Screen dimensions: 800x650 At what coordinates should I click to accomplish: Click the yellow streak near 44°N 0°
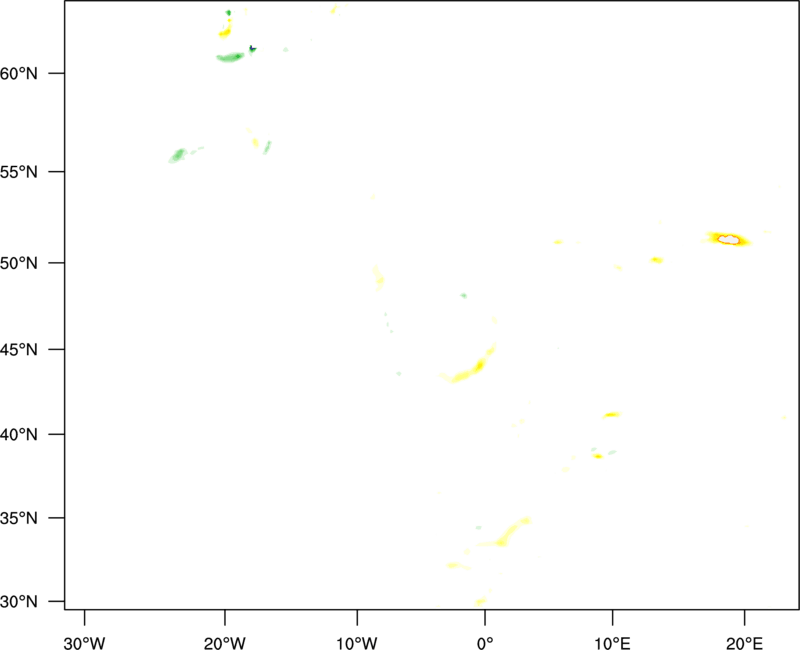tap(467, 365)
